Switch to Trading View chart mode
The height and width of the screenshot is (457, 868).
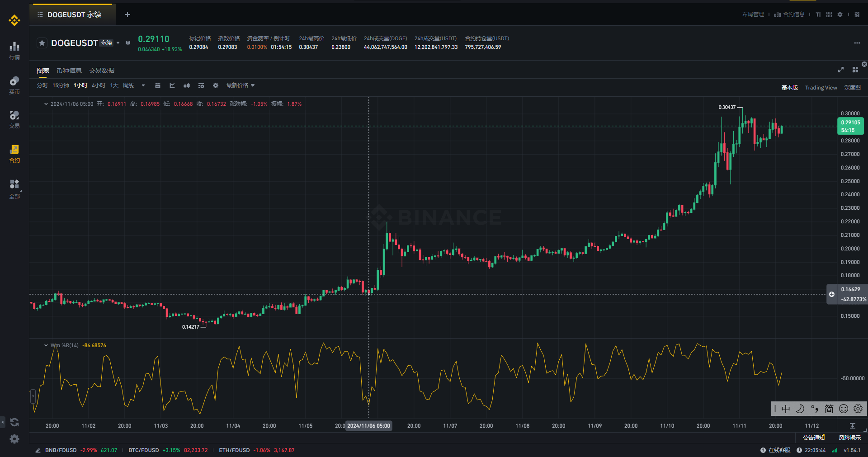pyautogui.click(x=821, y=88)
